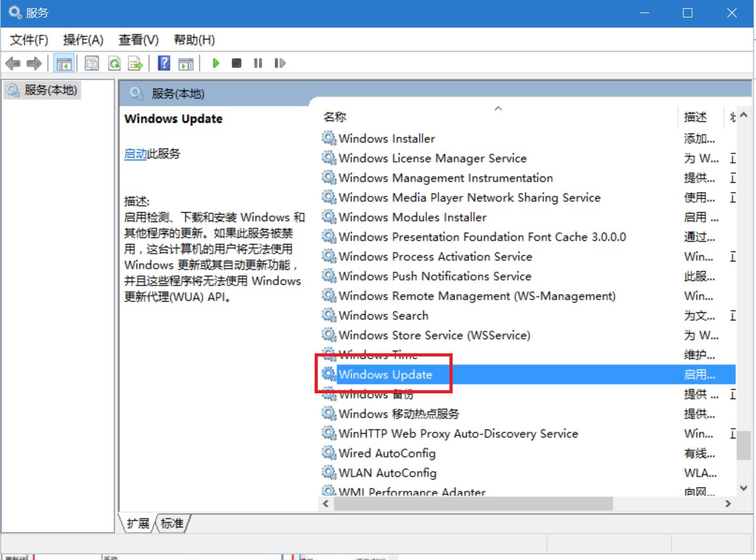Stop the service with the black square icon
The image size is (756, 560).
(x=237, y=63)
